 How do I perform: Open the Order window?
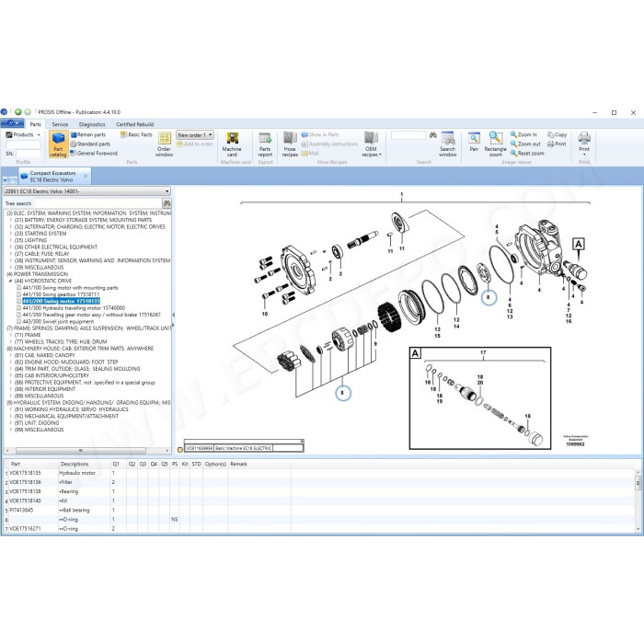point(165,144)
